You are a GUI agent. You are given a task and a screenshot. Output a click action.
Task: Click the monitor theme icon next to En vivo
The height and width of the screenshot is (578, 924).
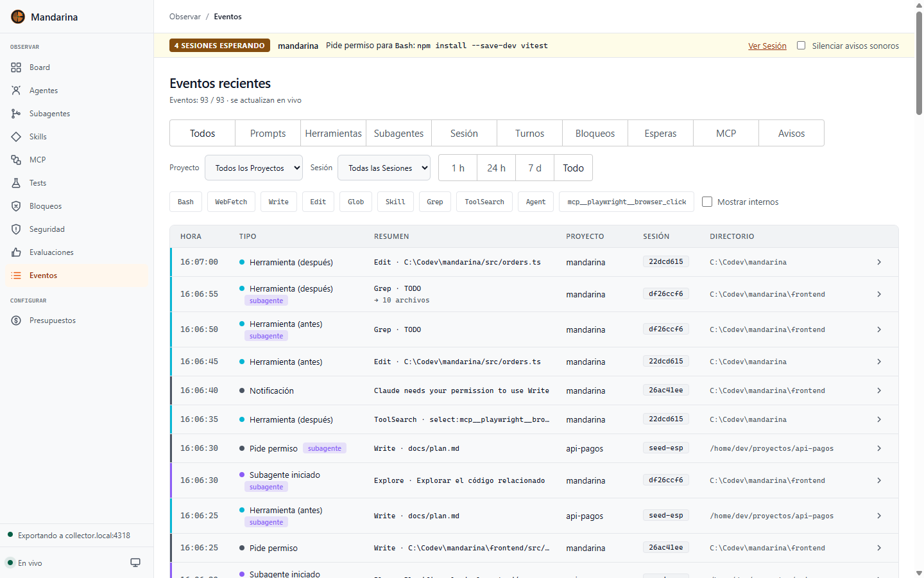[x=135, y=563]
